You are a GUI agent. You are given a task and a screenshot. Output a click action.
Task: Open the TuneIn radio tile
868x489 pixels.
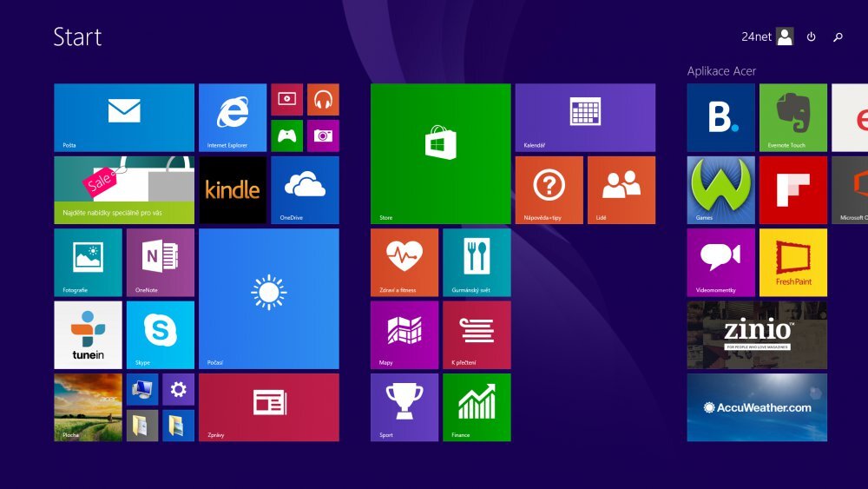88,335
